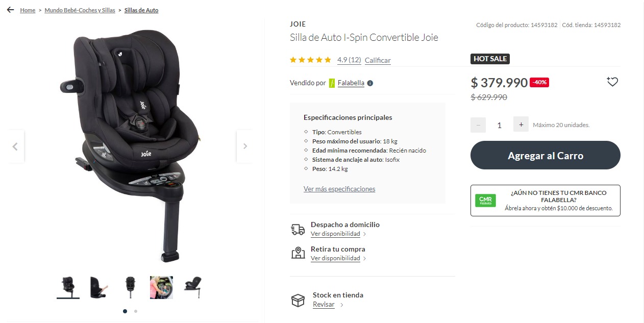The image size is (644, 323).
Task: Click the CMR Falabella green card logo
Action: [485, 201]
